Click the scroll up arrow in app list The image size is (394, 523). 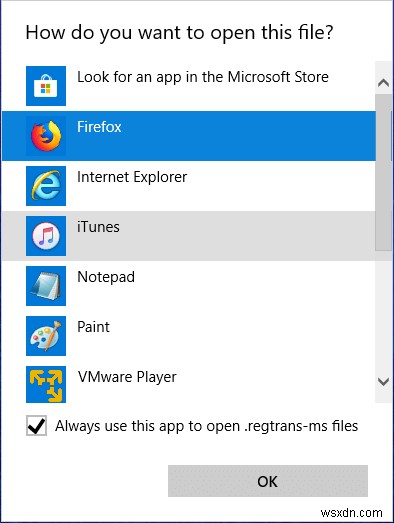tap(383, 82)
